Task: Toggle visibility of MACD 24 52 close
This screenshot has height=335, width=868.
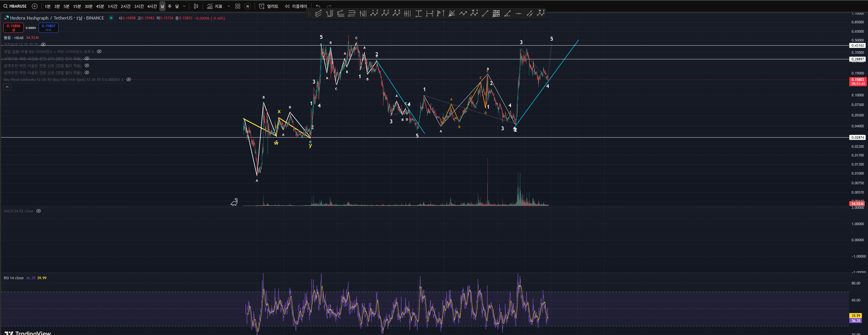Action: pos(38,211)
